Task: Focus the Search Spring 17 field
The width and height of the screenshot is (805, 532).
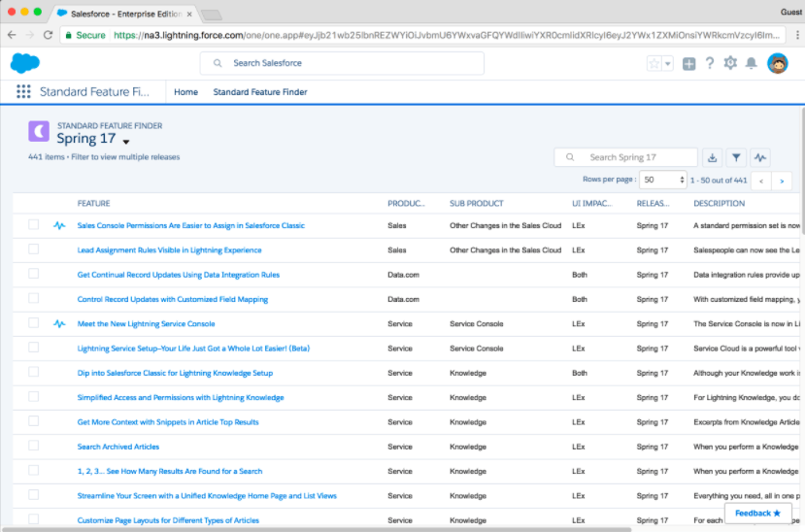Action: [625, 157]
